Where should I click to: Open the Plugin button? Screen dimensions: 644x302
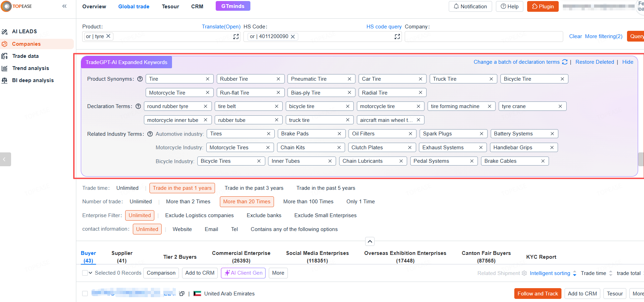543,6
